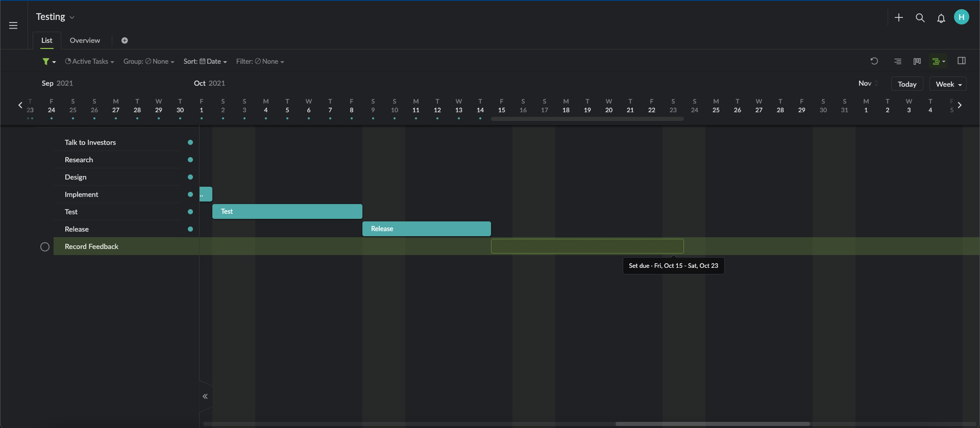Click the Release bar on the timeline
This screenshot has height=428, width=980.
coord(427,229)
